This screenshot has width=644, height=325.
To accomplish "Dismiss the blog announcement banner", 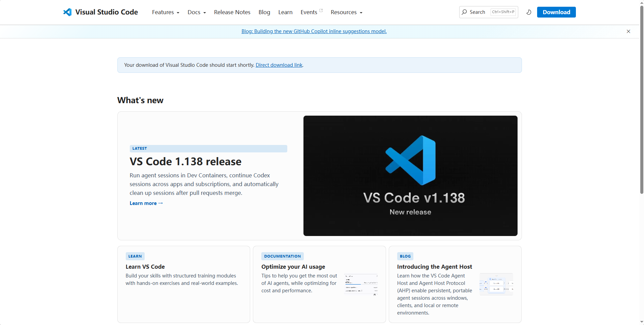I will pos(628,31).
